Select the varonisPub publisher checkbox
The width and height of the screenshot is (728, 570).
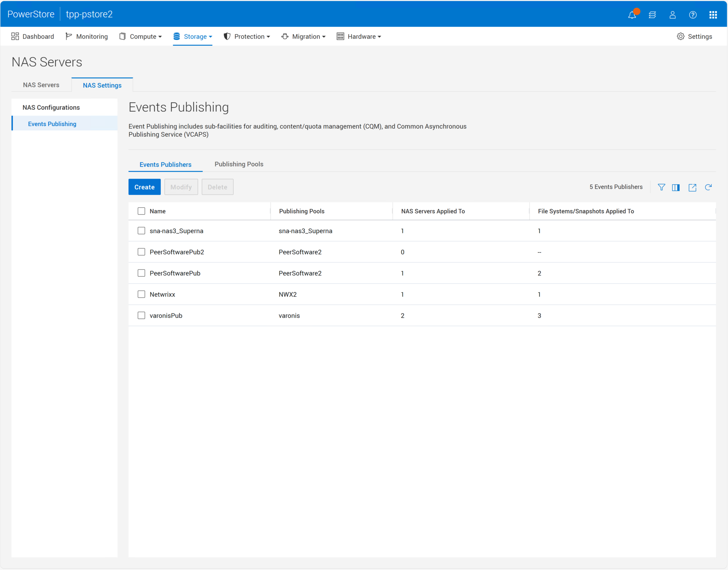(141, 315)
